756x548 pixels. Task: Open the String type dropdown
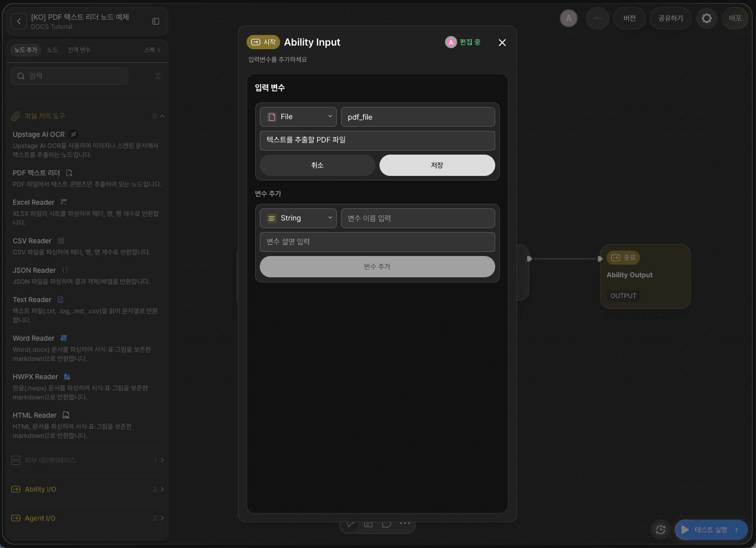click(298, 218)
